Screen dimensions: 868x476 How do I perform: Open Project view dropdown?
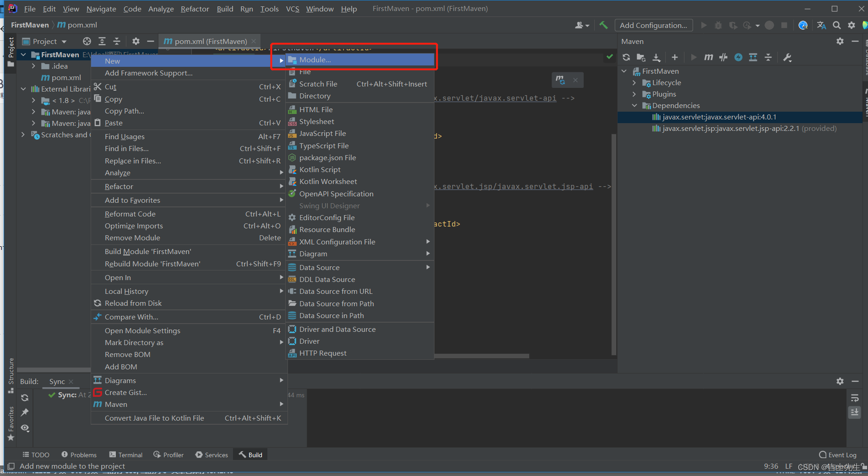pyautogui.click(x=44, y=41)
